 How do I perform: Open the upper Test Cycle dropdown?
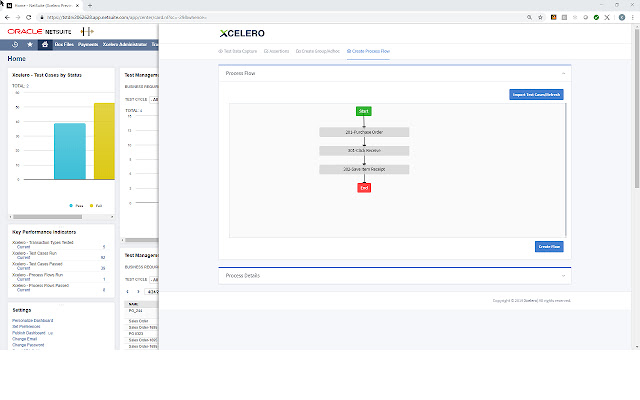pyautogui.click(x=154, y=100)
